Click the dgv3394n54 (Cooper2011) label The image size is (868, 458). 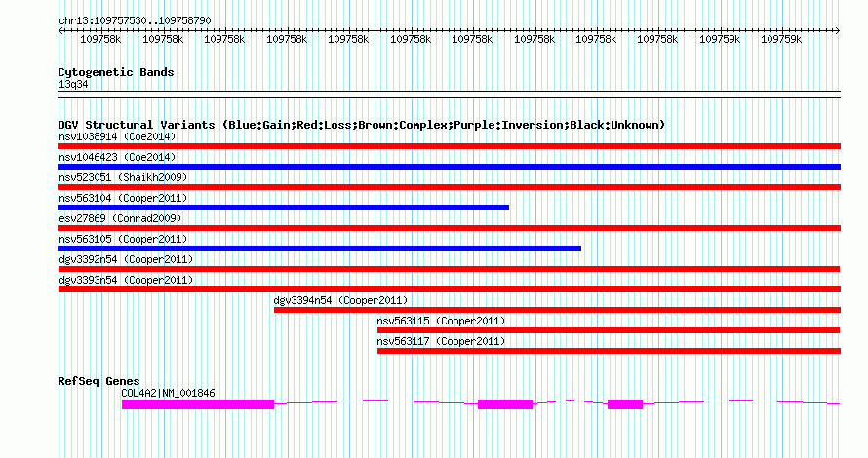(340, 300)
